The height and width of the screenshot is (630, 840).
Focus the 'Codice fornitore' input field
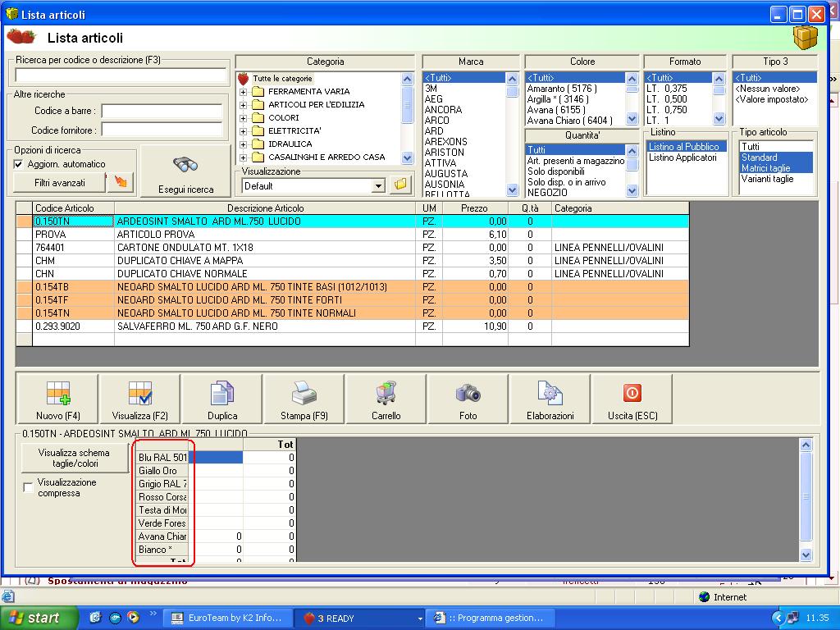coord(162,130)
